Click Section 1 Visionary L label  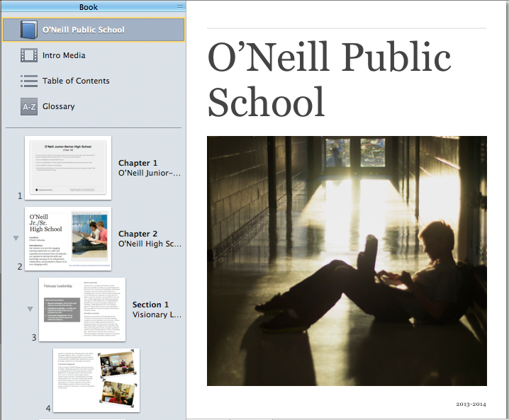[157, 310]
